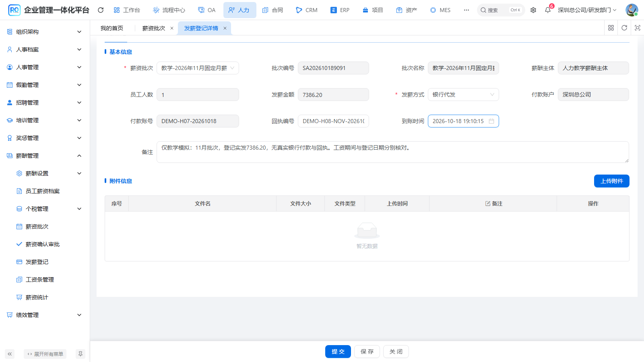Click the RO platform logo
Image resolution: width=644 pixels, height=362 pixels.
(x=14, y=10)
